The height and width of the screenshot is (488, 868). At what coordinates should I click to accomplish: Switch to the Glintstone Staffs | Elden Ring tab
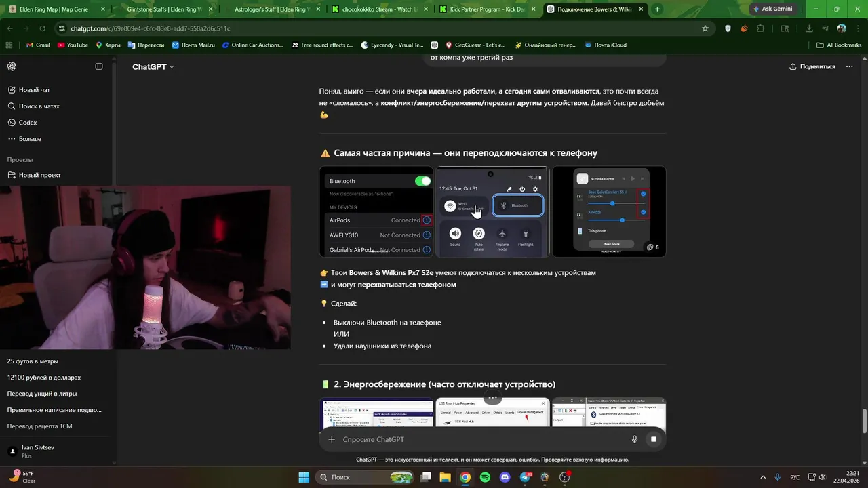tap(165, 9)
